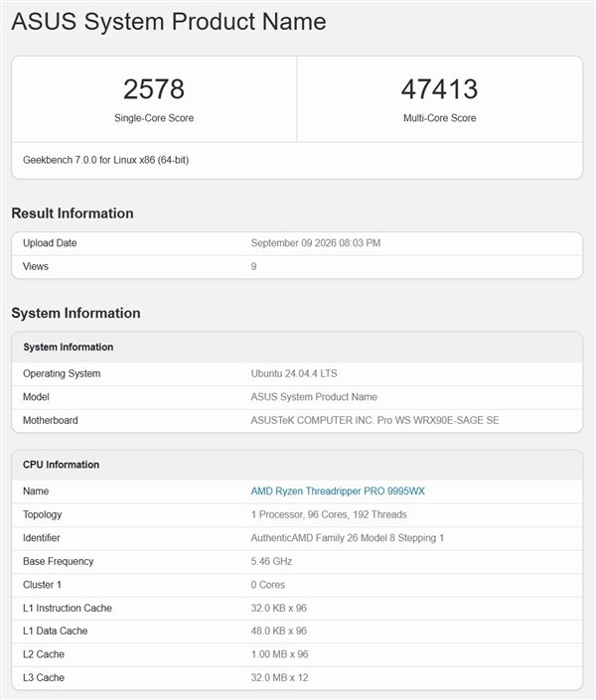Select the Geekbench 7.0.0 for Linux version text

pos(106,160)
